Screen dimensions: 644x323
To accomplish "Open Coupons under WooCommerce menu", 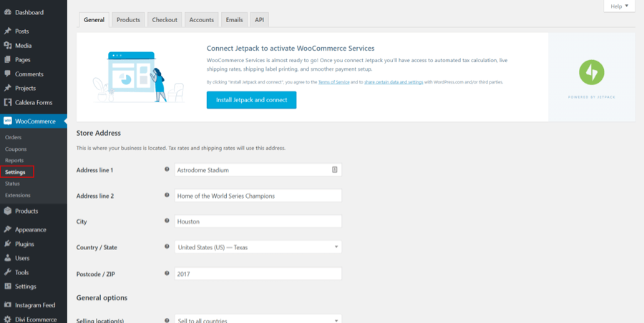I will (x=16, y=149).
